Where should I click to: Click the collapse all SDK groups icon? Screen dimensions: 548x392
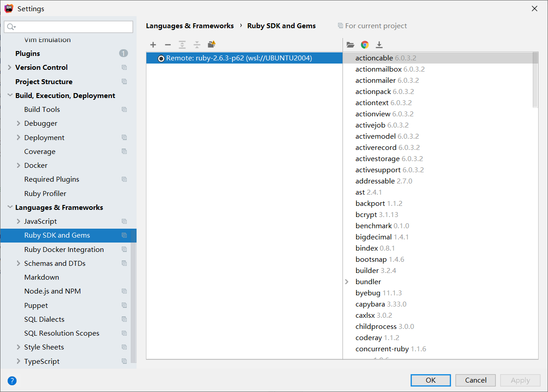tap(197, 45)
